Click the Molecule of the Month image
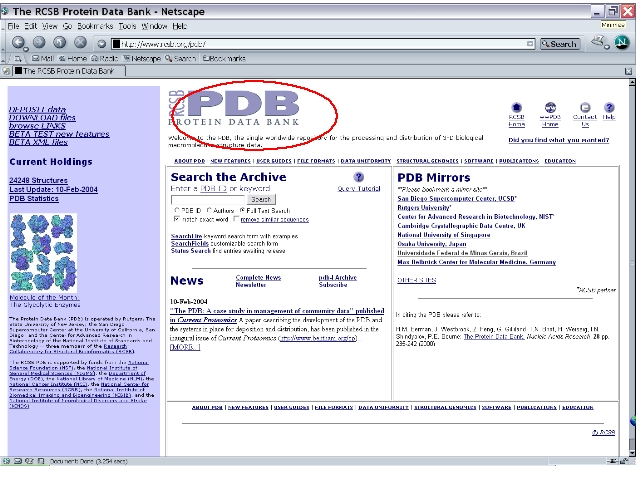 [42, 253]
